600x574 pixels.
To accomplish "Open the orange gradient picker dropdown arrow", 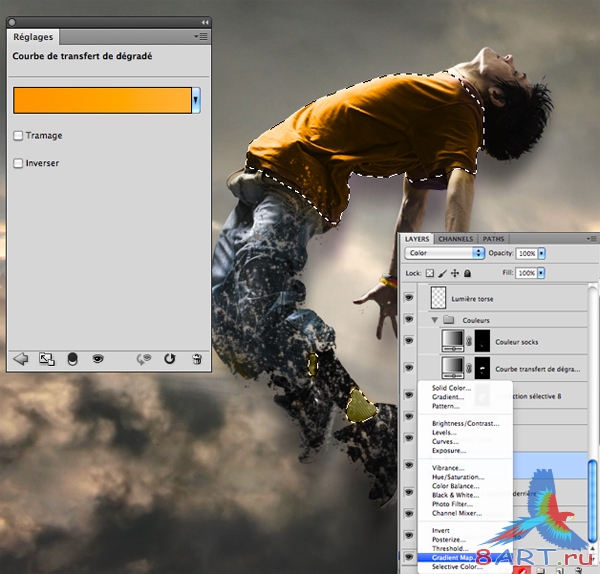I will (196, 100).
